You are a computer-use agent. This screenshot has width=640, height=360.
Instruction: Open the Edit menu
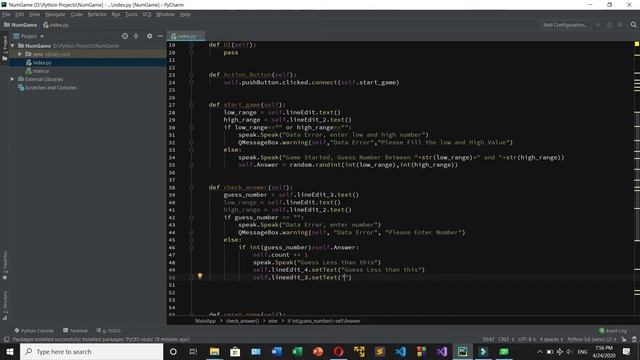pos(20,14)
